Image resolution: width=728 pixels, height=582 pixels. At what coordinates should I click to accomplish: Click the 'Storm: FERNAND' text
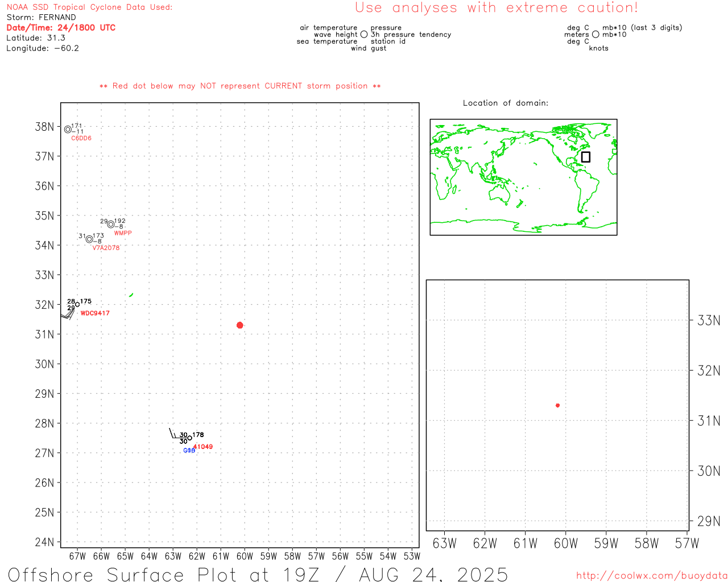[41, 18]
